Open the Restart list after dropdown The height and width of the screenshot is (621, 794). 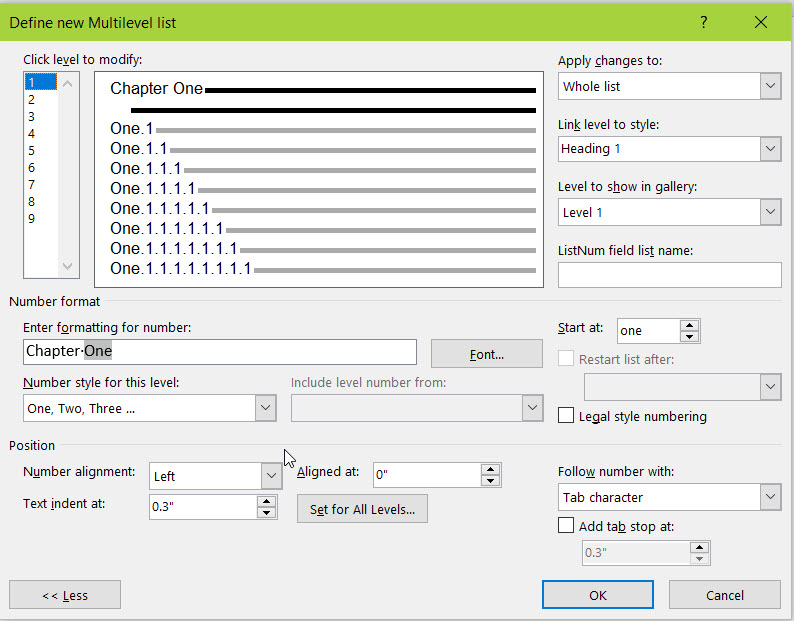pos(770,387)
